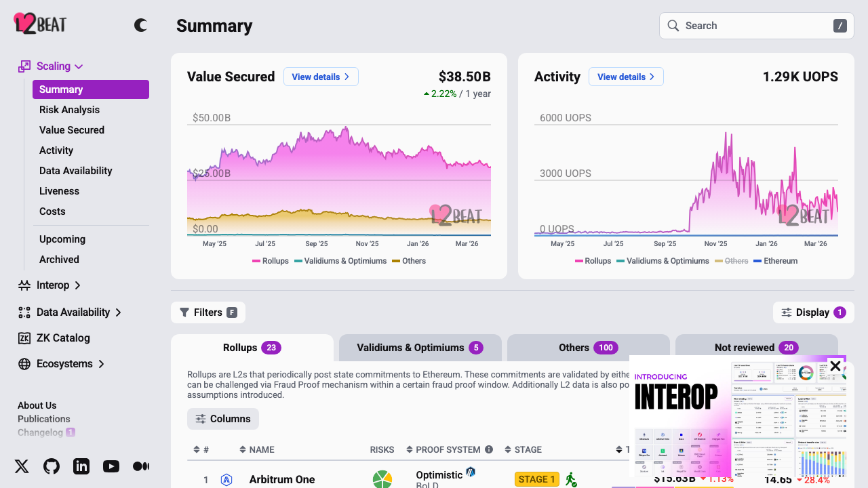Click the X (Twitter) icon in sidebar footer
The width and height of the screenshot is (868, 488).
tap(22, 466)
